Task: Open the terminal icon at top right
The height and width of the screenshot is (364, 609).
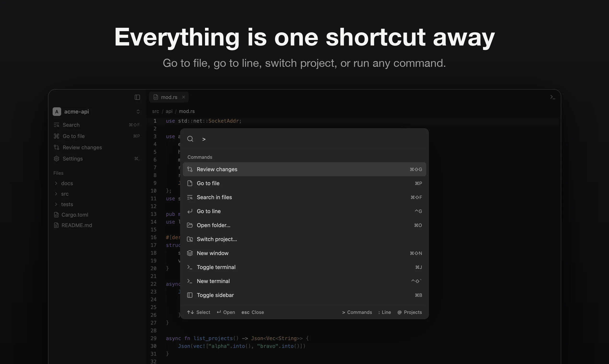Action: (x=552, y=97)
